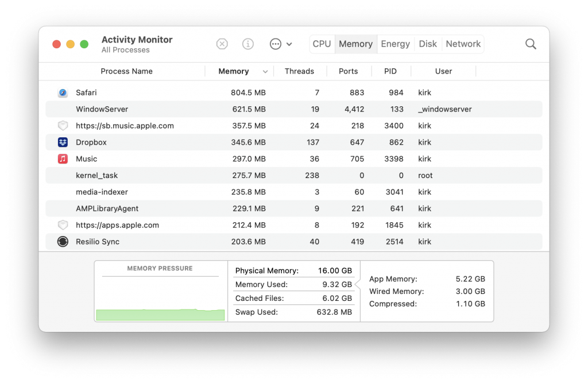Image resolution: width=588 pixels, height=383 pixels.
Task: Switch to the Network tab
Action: click(x=463, y=44)
